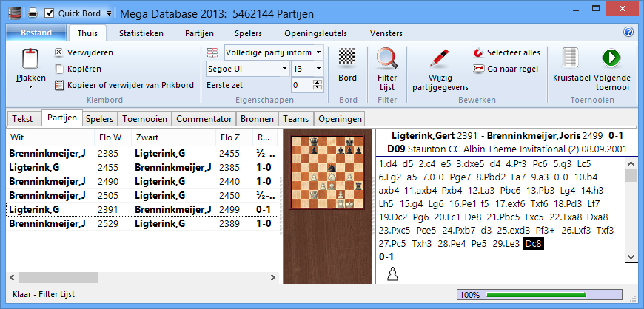
Task: Click the notation scrollbar up arrow
Action: coord(631,163)
